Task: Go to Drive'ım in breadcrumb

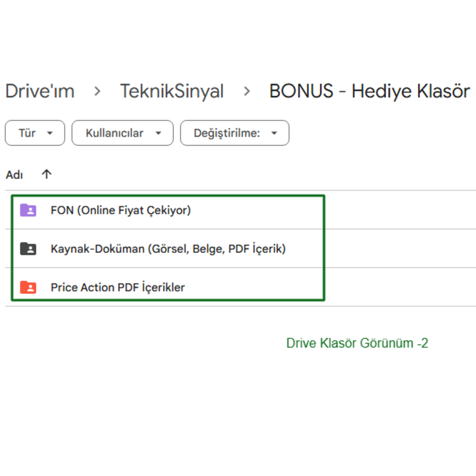Action: (40, 91)
